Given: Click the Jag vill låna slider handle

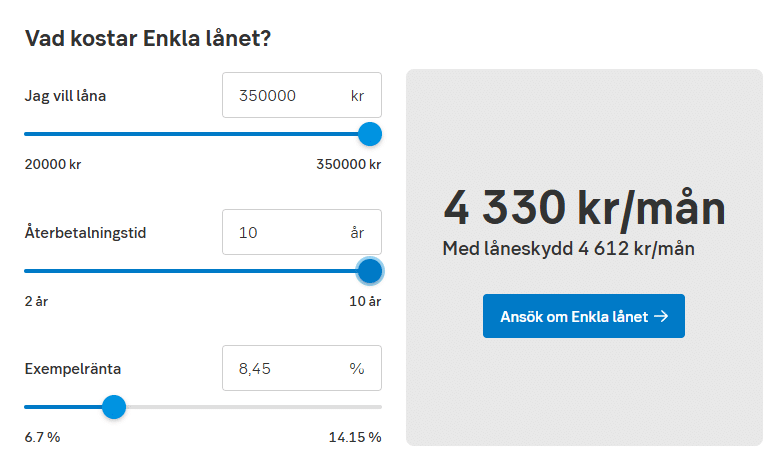Looking at the screenshot, I should tap(370, 134).
